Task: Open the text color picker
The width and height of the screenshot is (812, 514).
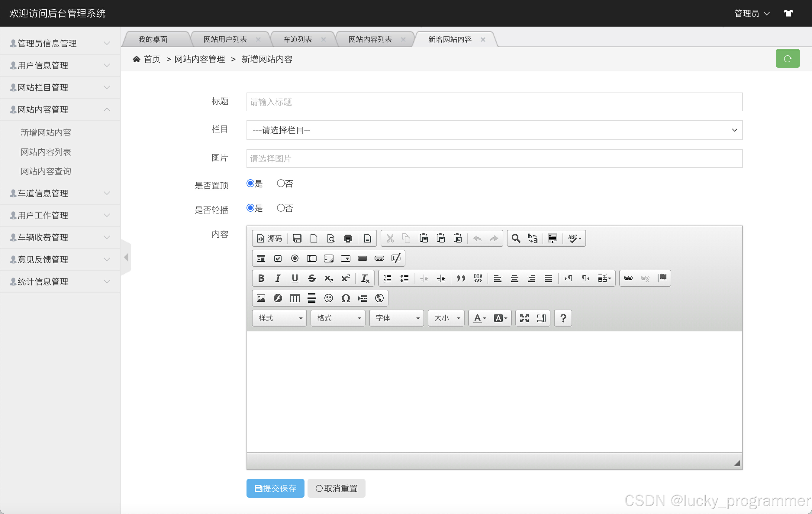Action: [x=479, y=318]
